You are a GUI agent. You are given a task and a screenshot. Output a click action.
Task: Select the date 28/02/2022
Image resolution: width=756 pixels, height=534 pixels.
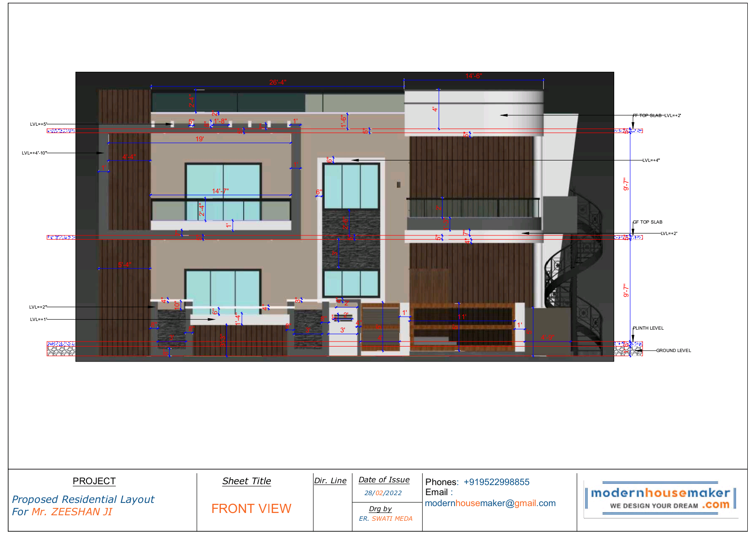pyautogui.click(x=383, y=493)
